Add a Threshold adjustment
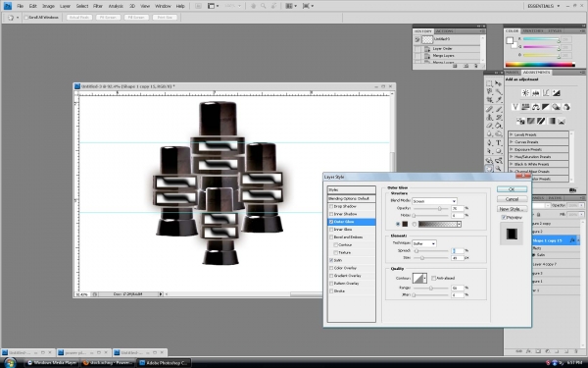 (541, 121)
